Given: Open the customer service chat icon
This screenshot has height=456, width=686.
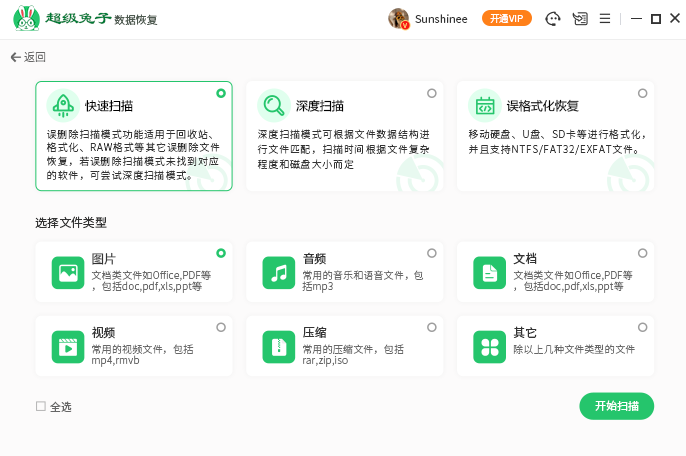Looking at the screenshot, I should (x=553, y=19).
